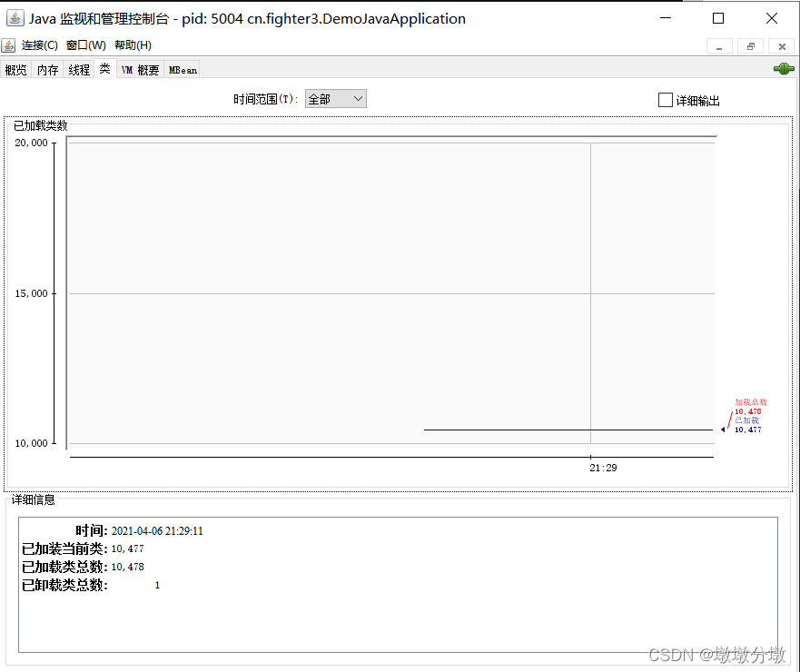Close the main JConsole window

coord(772,18)
